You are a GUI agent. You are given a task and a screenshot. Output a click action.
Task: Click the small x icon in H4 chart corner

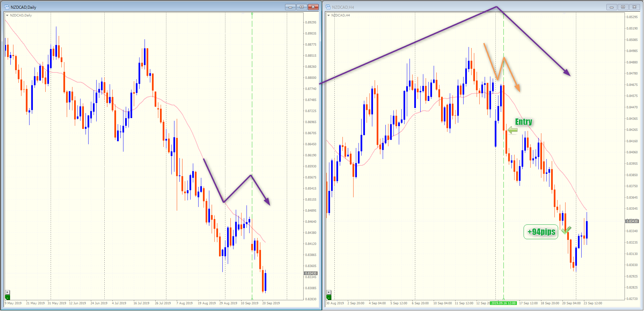click(x=329, y=292)
